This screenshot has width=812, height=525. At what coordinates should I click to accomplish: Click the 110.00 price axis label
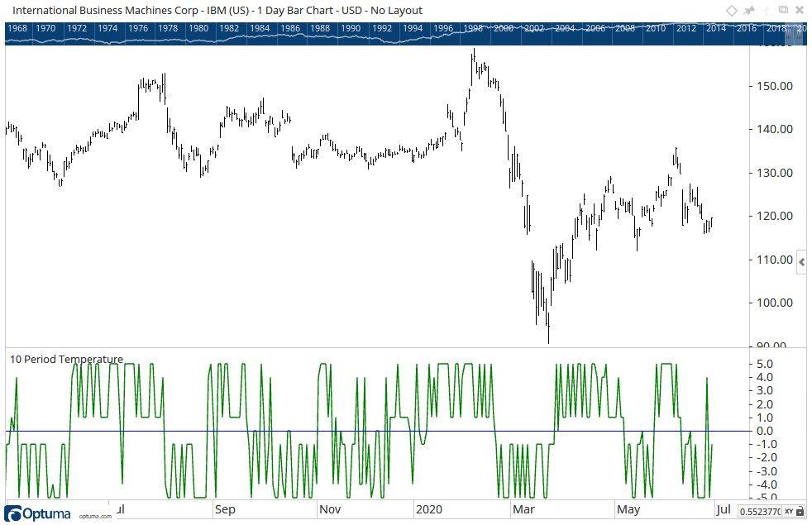[775, 260]
